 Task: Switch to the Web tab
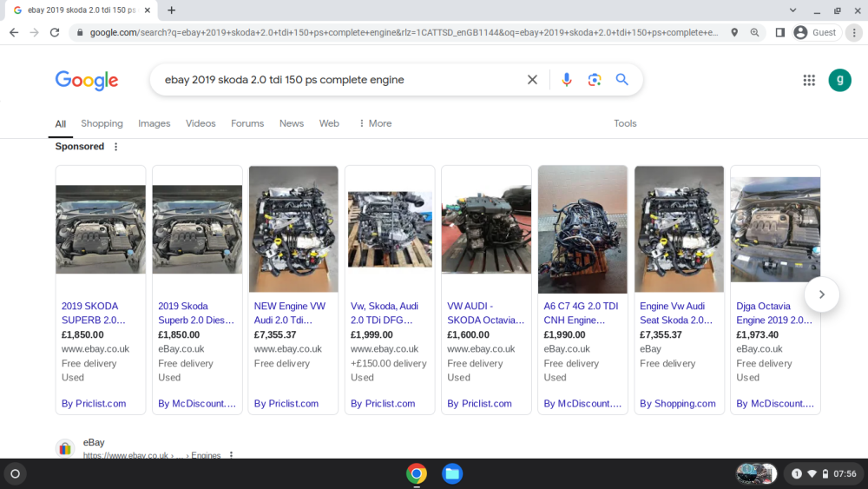tap(329, 123)
